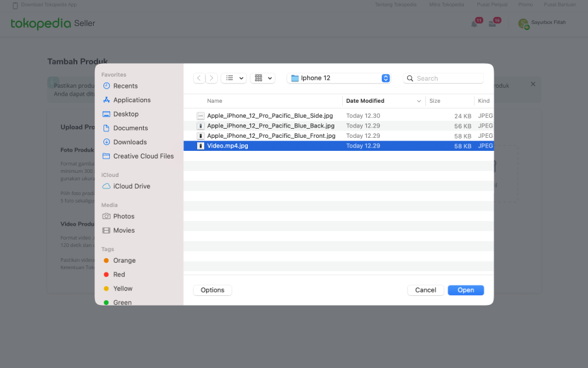
Task: Click the search magnifier icon
Action: [x=410, y=78]
